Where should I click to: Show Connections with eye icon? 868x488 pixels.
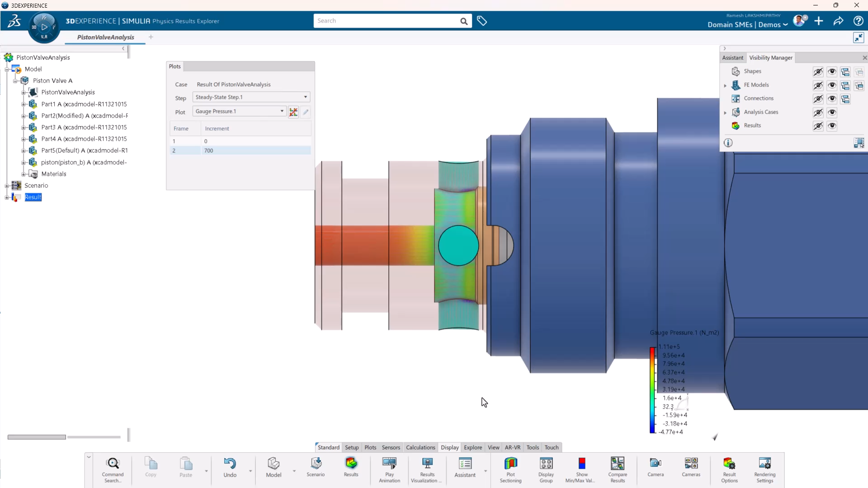(832, 99)
